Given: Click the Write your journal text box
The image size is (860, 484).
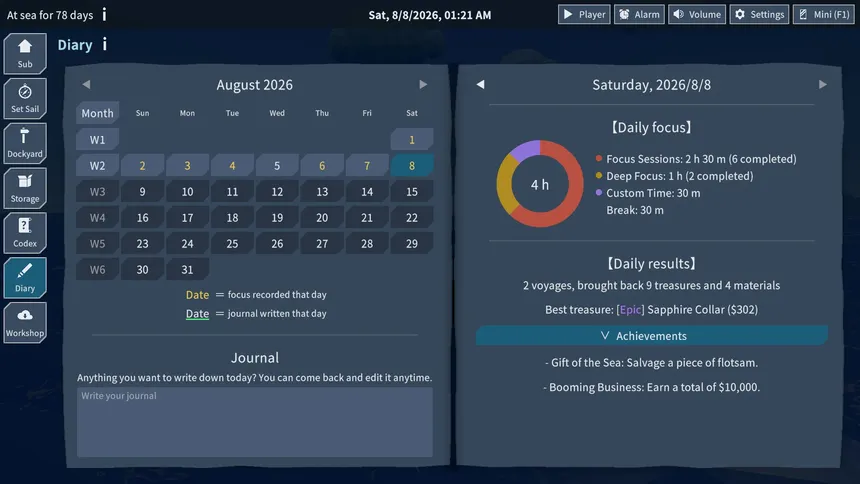Looking at the screenshot, I should click(x=254, y=422).
